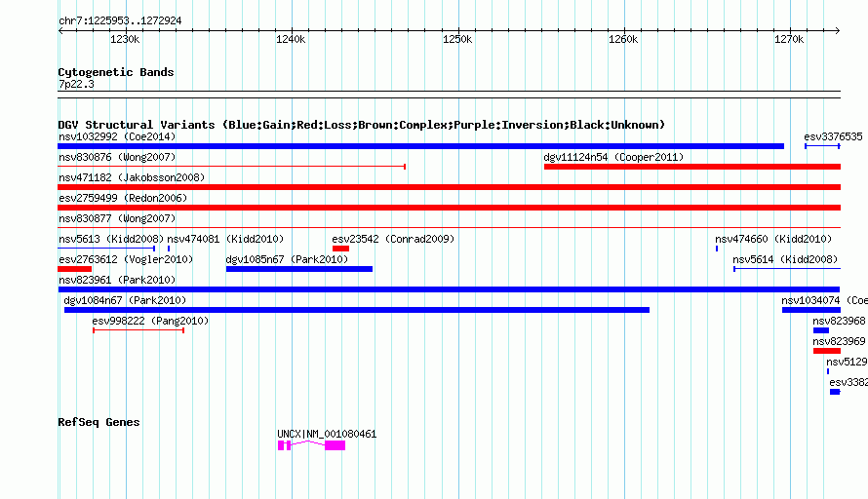Click dgv1084n67 (Park2010) label

pos(125,300)
